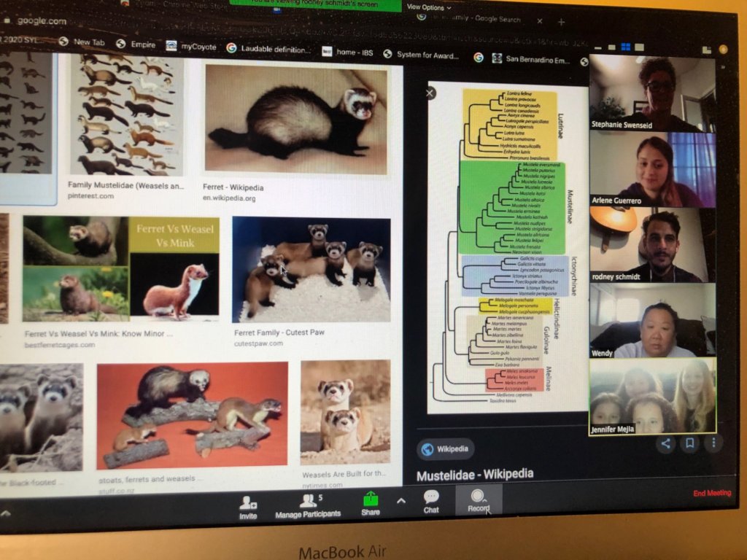Click the Invite icon in Zoom toolbar
The image size is (747, 560).
pos(248,503)
